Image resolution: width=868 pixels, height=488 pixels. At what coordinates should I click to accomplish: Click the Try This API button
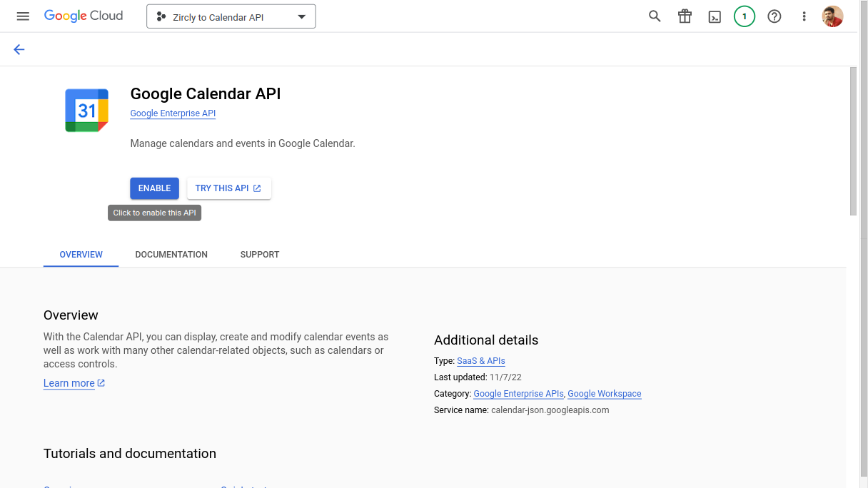[x=228, y=188]
